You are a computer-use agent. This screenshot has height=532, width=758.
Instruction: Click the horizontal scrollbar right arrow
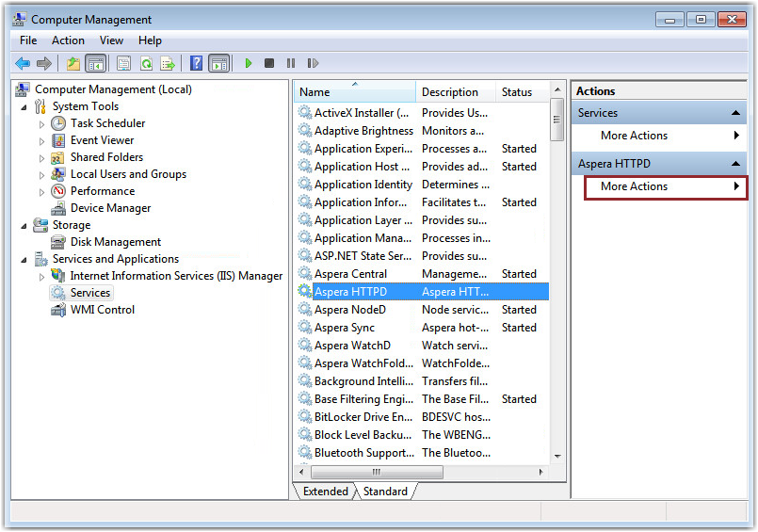540,472
